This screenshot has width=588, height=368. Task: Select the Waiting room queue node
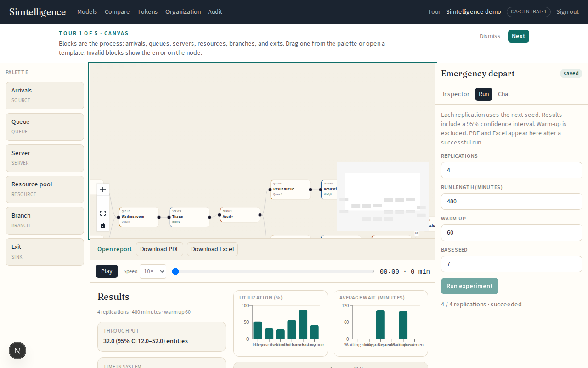click(139, 217)
